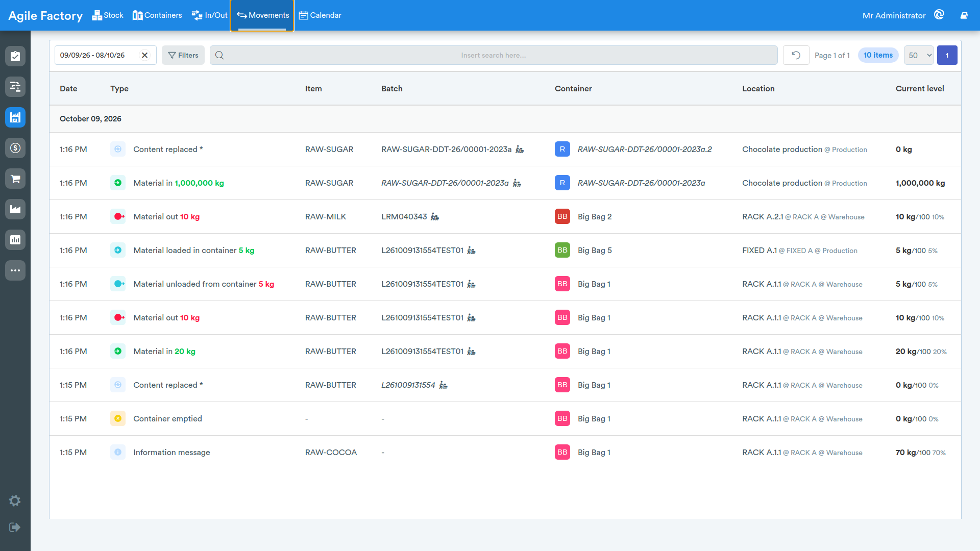This screenshot has height=551, width=980.
Task: Clear the date range with the X icon
Action: point(145,55)
